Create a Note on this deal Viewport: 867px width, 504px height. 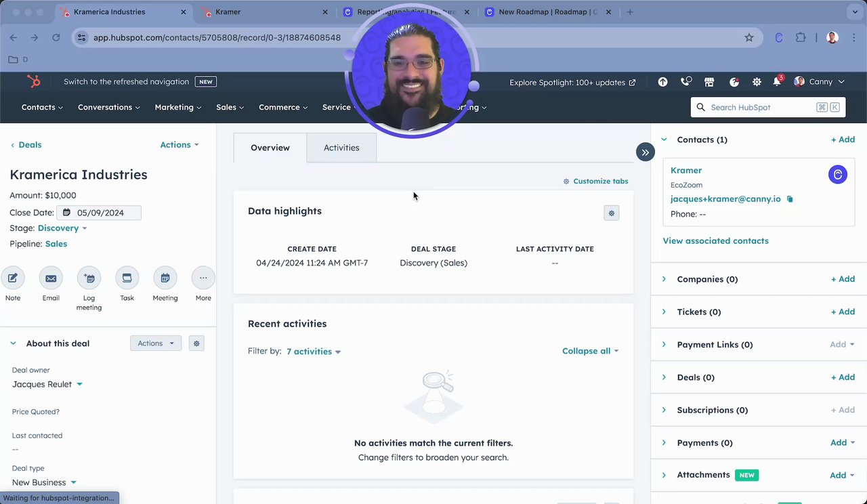tap(13, 278)
